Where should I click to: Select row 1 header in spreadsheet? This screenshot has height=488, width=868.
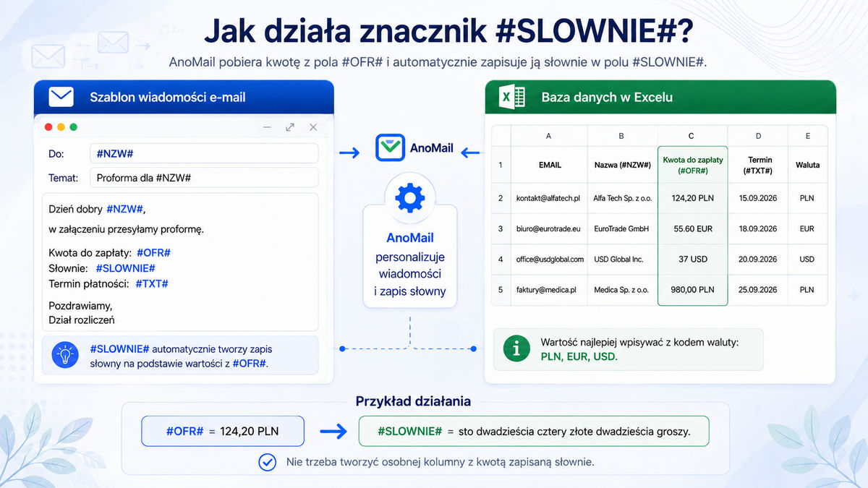501,165
